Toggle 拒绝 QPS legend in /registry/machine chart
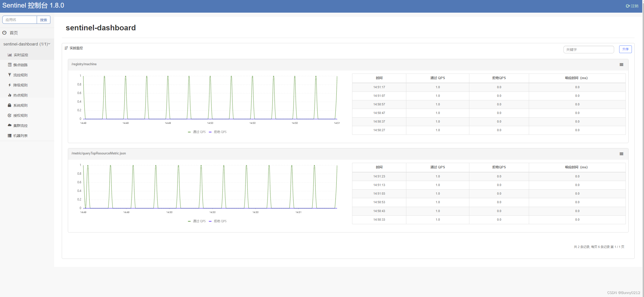The image size is (644, 297). click(x=218, y=132)
